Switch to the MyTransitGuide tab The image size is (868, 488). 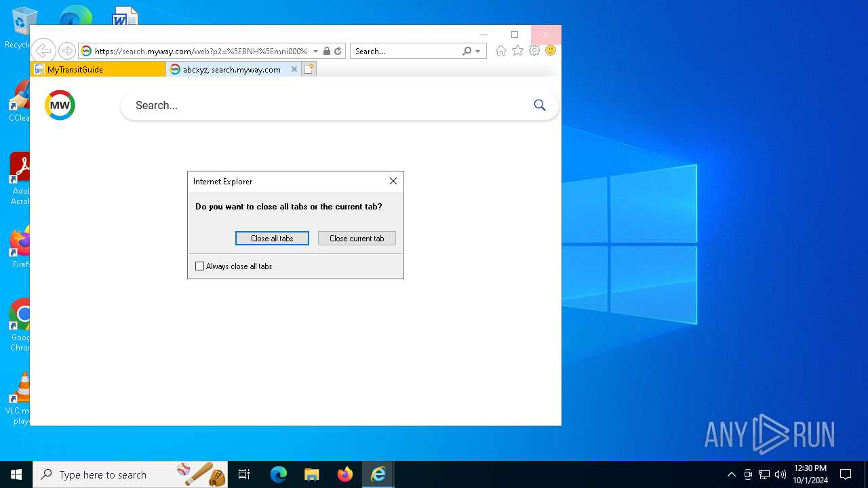98,69
